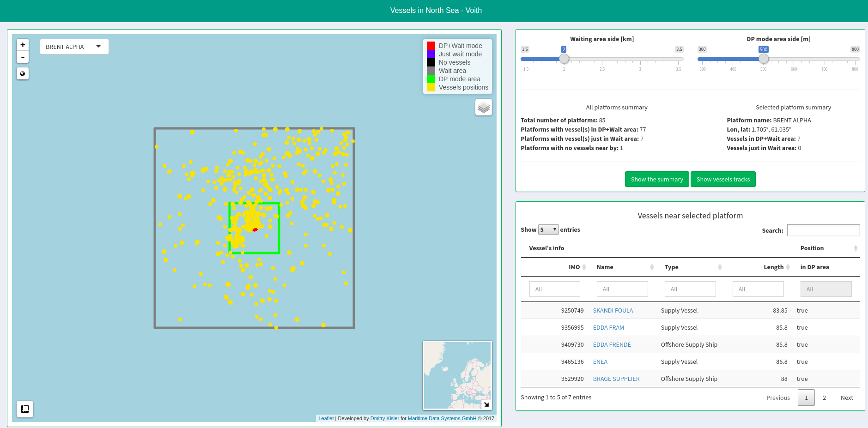
Task: Click the measurement tool icon on map
Action: (x=25, y=409)
